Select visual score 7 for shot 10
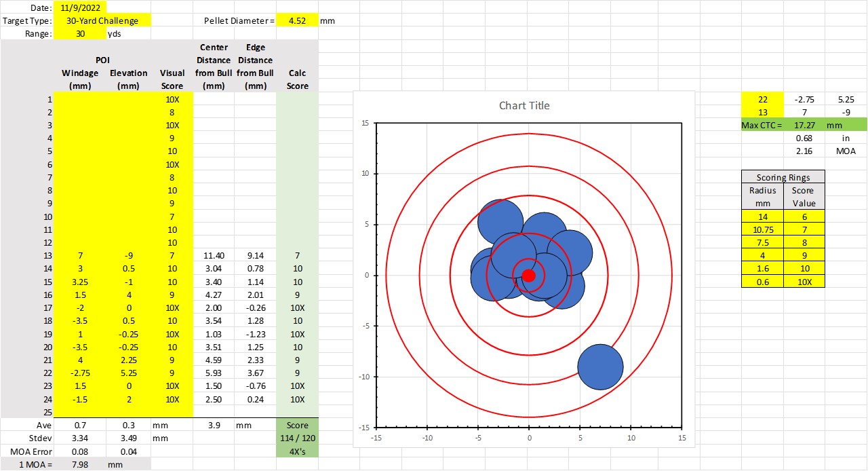 [x=172, y=216]
